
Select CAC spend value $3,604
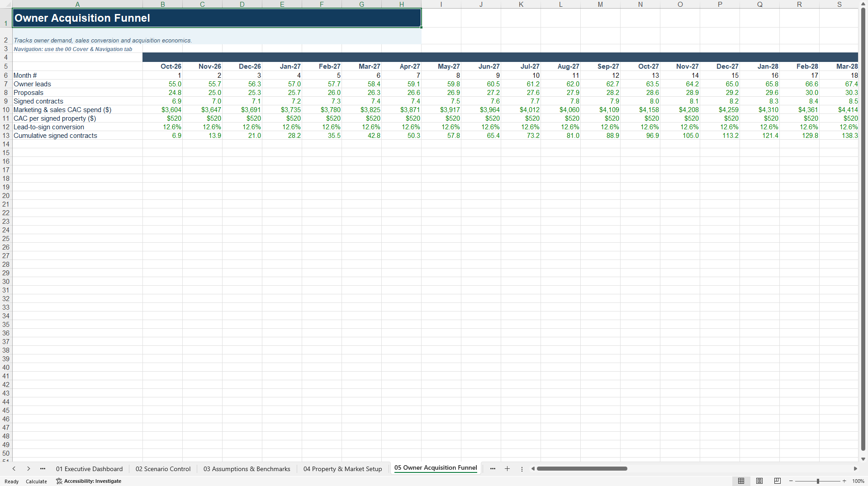[163, 110]
